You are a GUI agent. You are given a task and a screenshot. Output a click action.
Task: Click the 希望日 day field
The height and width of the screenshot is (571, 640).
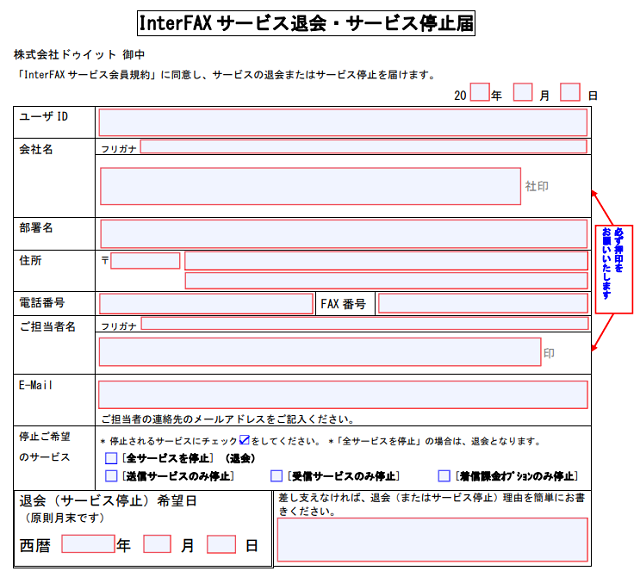[x=221, y=544]
